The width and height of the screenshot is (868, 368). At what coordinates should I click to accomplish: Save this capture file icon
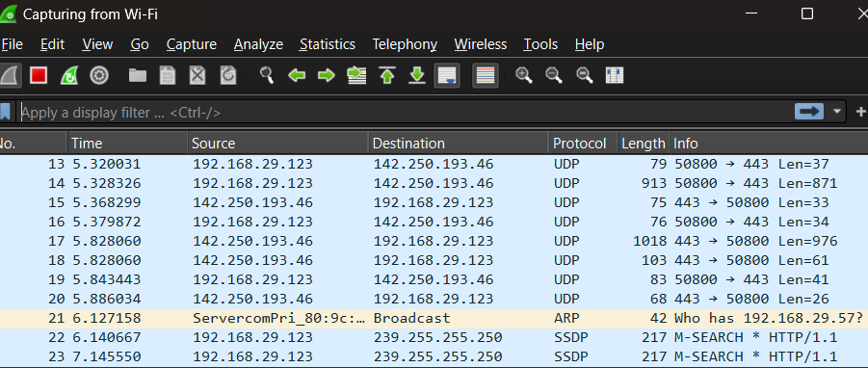(x=168, y=75)
